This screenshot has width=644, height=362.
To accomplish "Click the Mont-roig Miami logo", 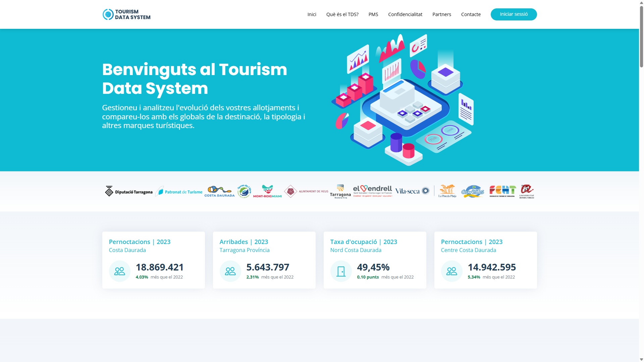I will point(267,191).
